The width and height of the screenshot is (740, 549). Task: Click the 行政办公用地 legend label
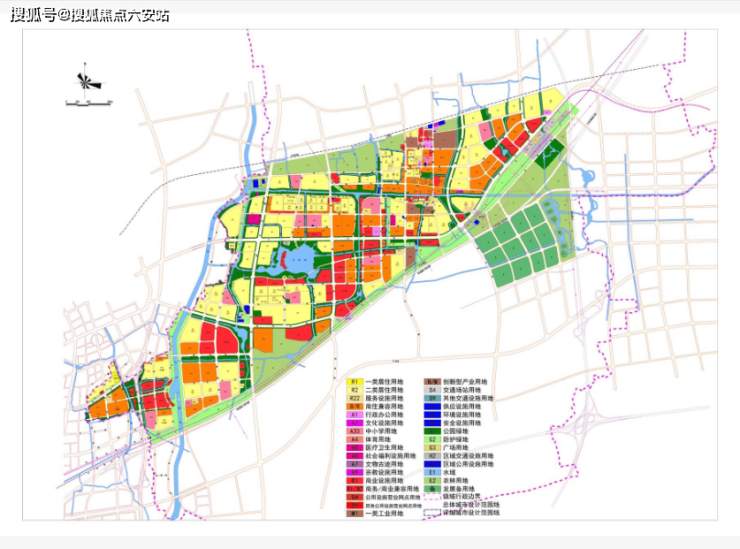(x=384, y=414)
